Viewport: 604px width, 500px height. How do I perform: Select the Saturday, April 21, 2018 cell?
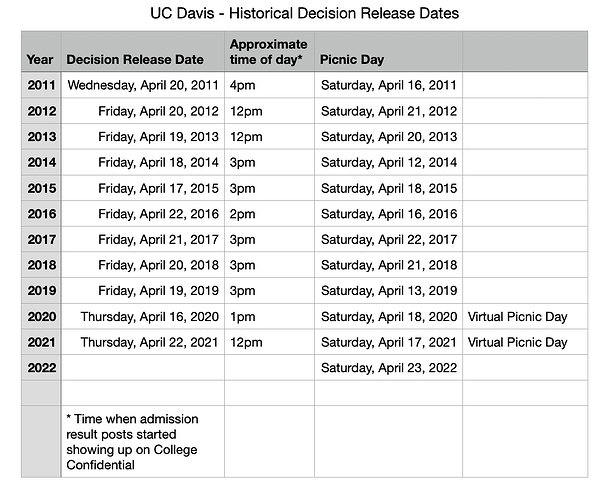pyautogui.click(x=389, y=265)
